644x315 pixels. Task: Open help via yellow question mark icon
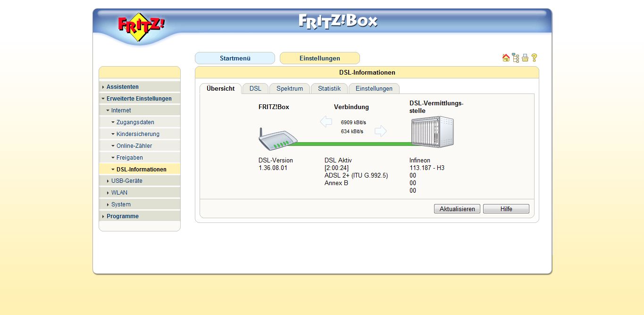[x=534, y=58]
